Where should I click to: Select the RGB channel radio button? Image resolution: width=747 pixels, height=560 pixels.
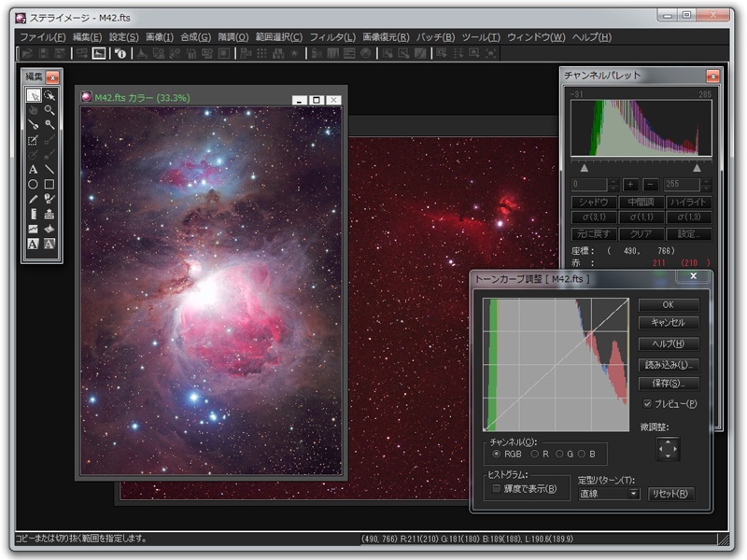pyautogui.click(x=497, y=454)
